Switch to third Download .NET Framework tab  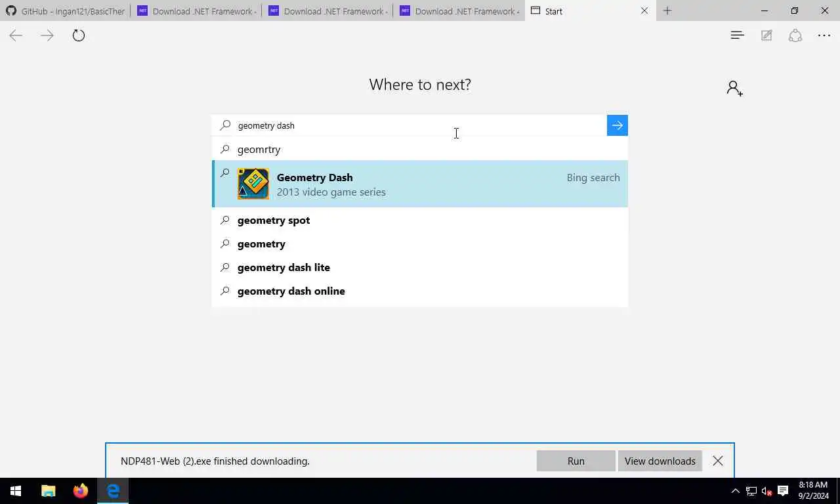pyautogui.click(x=459, y=10)
